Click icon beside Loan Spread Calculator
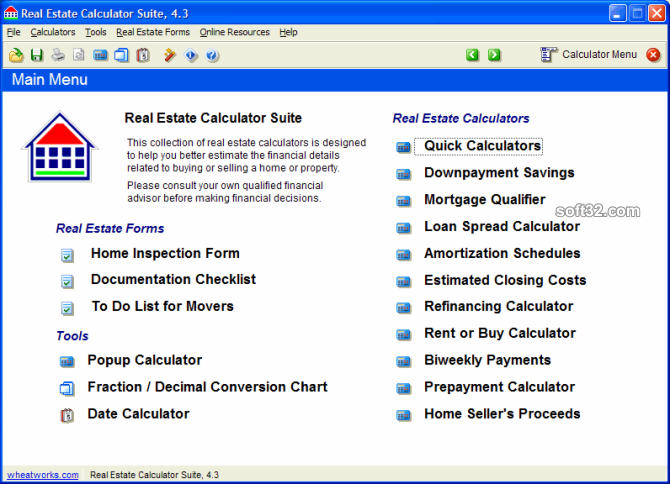The image size is (670, 484). tap(403, 228)
